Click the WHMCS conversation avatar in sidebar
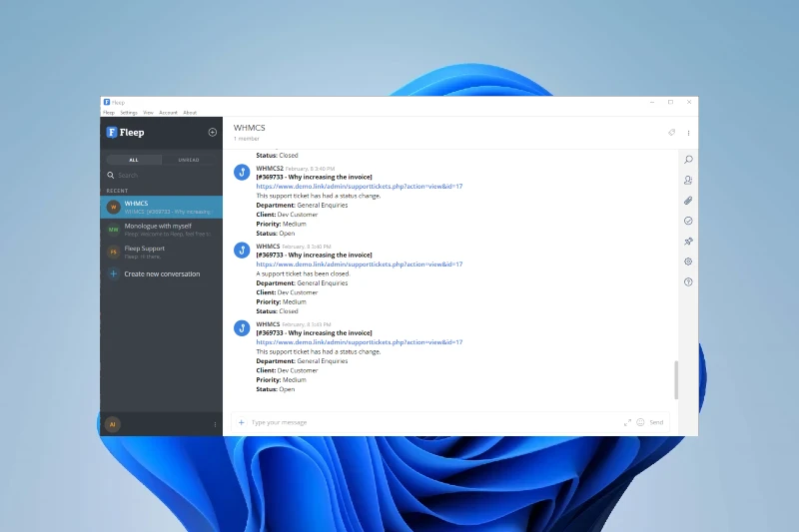Viewport: 799px width, 532px height. [114, 208]
